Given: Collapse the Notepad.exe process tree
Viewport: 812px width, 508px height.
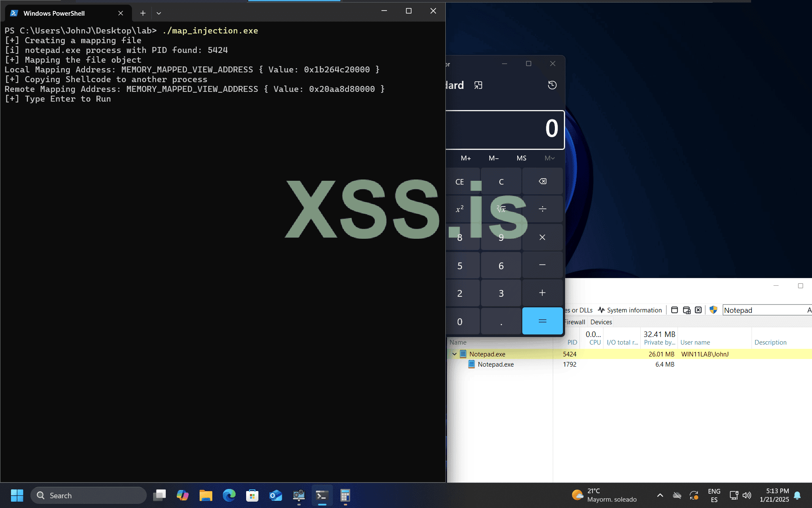Looking at the screenshot, I should (455, 354).
